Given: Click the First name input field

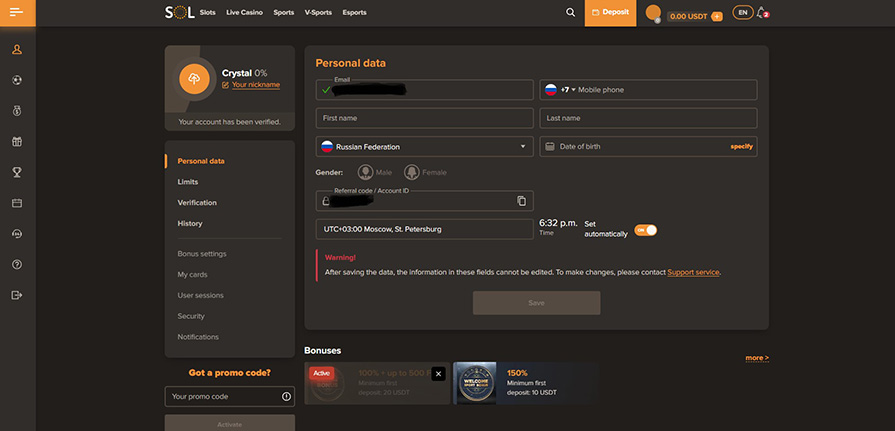Looking at the screenshot, I should (424, 118).
